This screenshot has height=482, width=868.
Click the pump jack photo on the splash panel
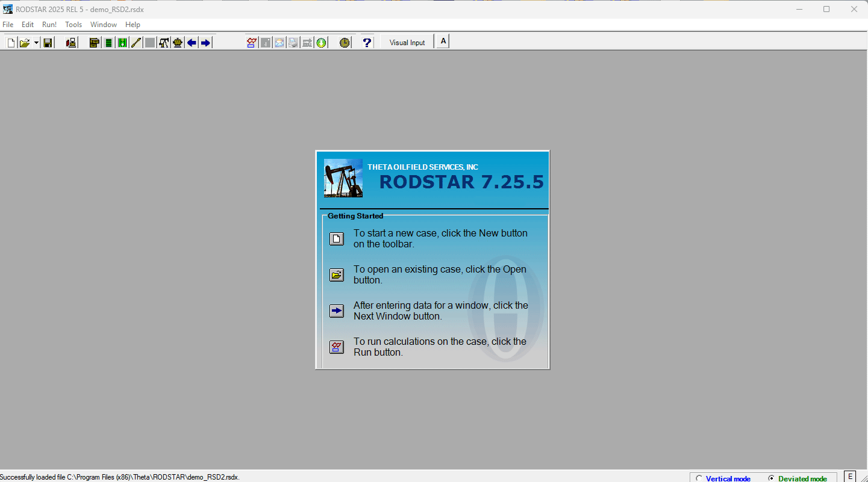point(343,178)
